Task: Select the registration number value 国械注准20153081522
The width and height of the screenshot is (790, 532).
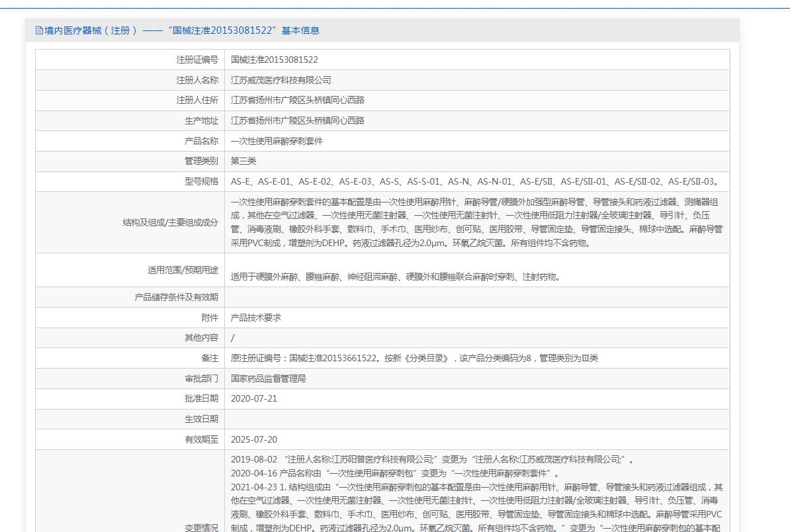Action: 274,60
